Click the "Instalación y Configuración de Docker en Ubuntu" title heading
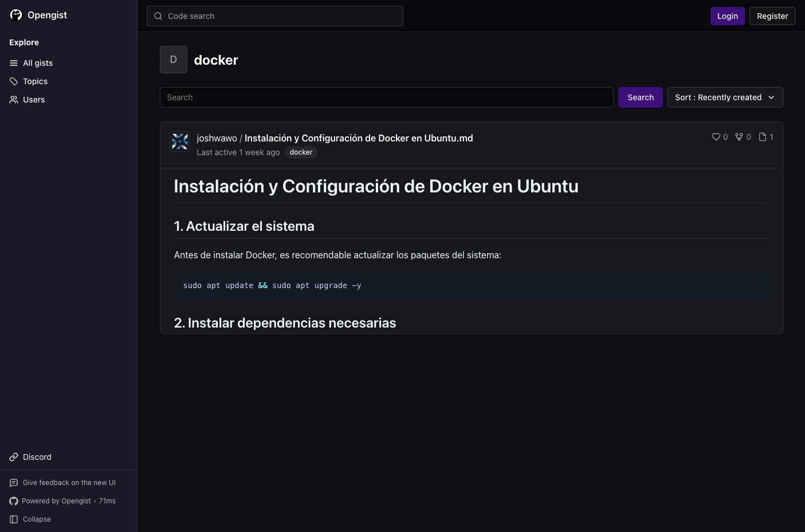This screenshot has height=532, width=805. click(x=376, y=186)
